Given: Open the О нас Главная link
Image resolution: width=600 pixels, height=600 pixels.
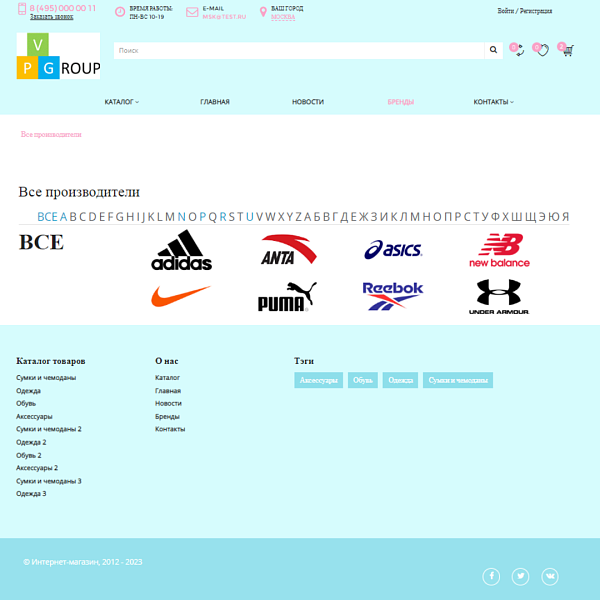Looking at the screenshot, I should pos(168,391).
